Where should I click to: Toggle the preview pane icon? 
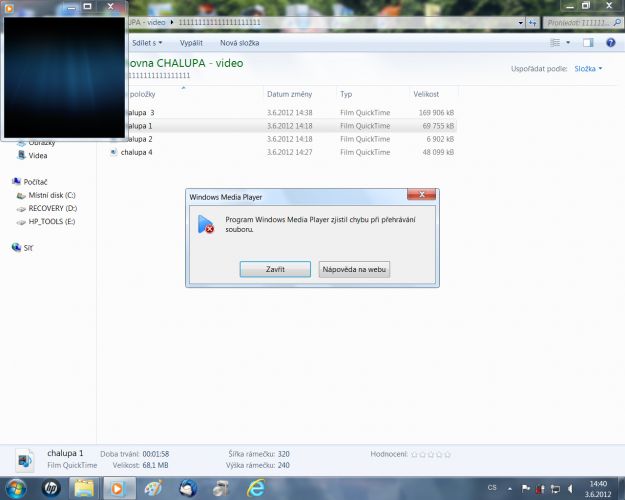(x=588, y=42)
